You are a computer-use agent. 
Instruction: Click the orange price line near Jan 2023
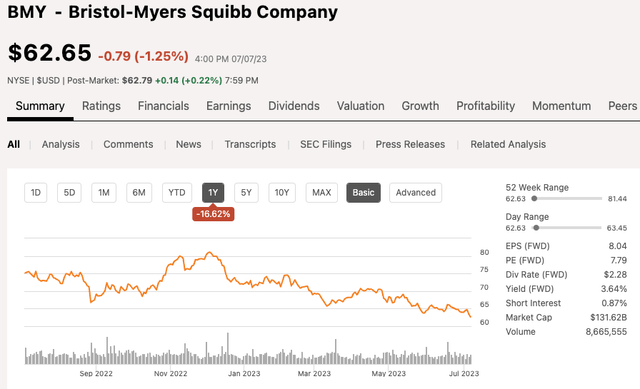pos(244,282)
